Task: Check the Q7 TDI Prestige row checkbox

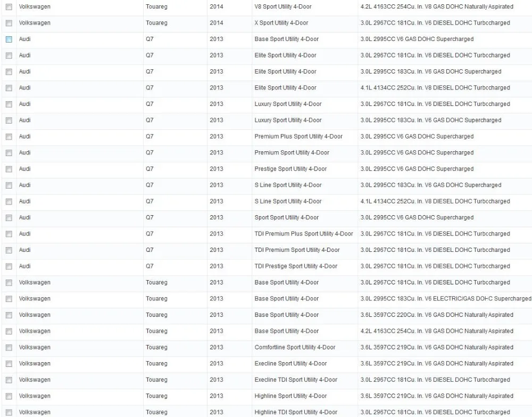Action: point(9,267)
